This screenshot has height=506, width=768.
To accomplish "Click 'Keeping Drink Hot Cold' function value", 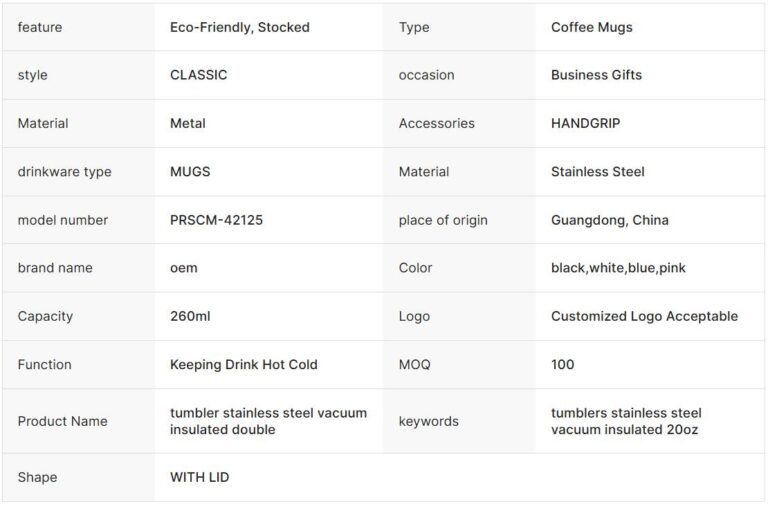I will (x=244, y=365).
